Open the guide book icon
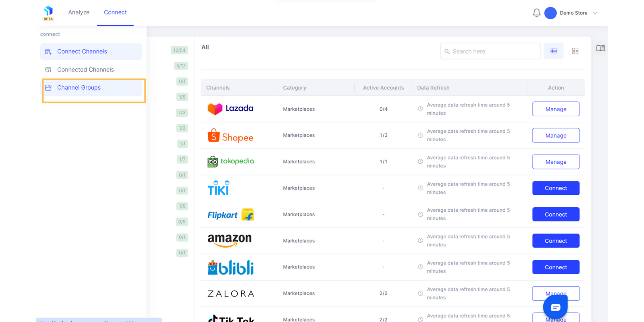This screenshot has width=644, height=322. [x=601, y=48]
